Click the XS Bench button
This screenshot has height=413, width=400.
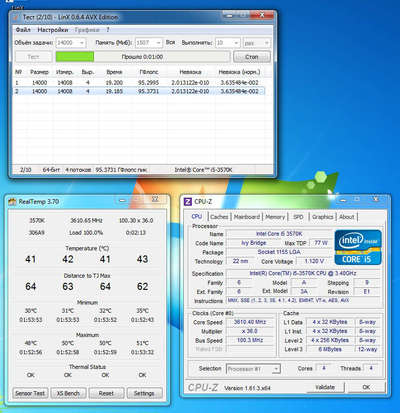click(x=68, y=393)
